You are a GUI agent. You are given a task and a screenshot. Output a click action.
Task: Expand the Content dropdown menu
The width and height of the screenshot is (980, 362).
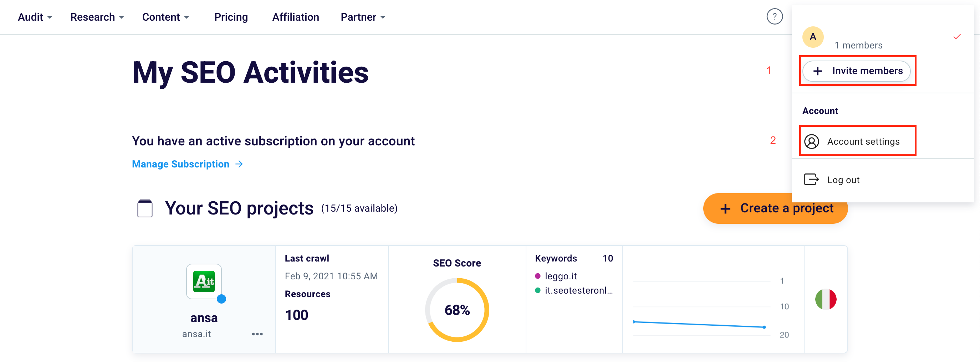coord(165,17)
